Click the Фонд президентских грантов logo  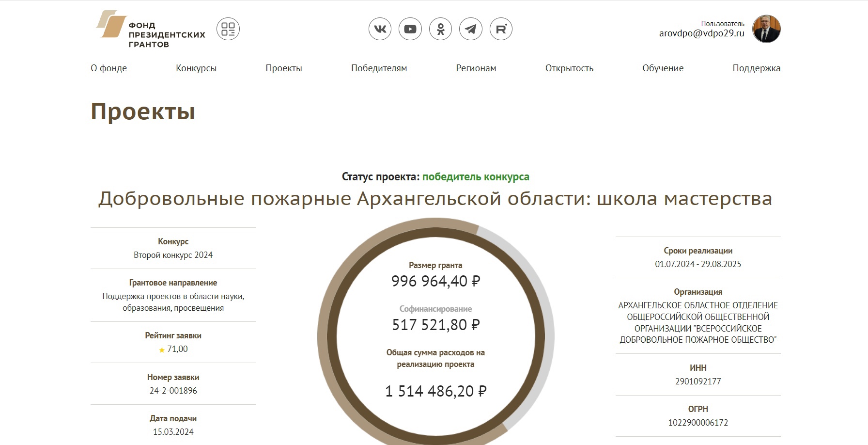[x=151, y=30]
